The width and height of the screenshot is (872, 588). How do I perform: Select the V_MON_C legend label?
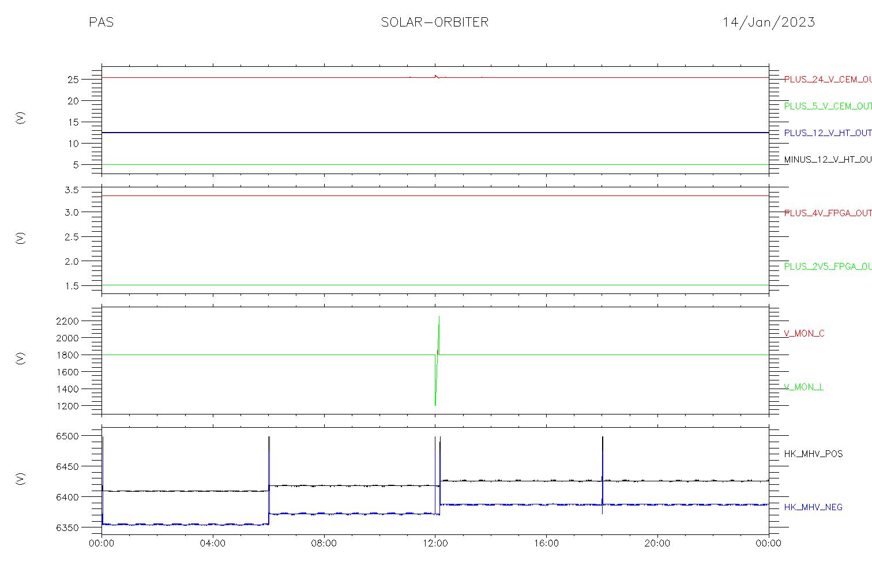point(804,334)
